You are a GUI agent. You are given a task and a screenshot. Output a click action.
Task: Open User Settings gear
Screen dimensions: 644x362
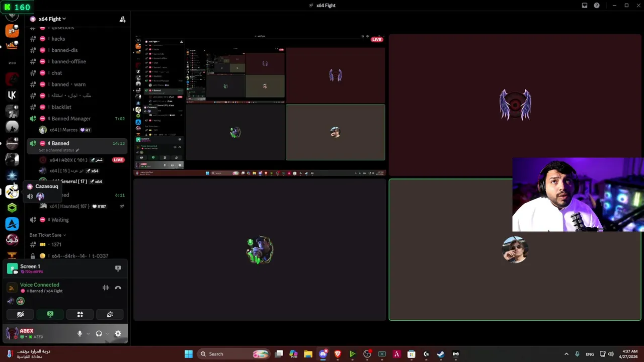118,333
